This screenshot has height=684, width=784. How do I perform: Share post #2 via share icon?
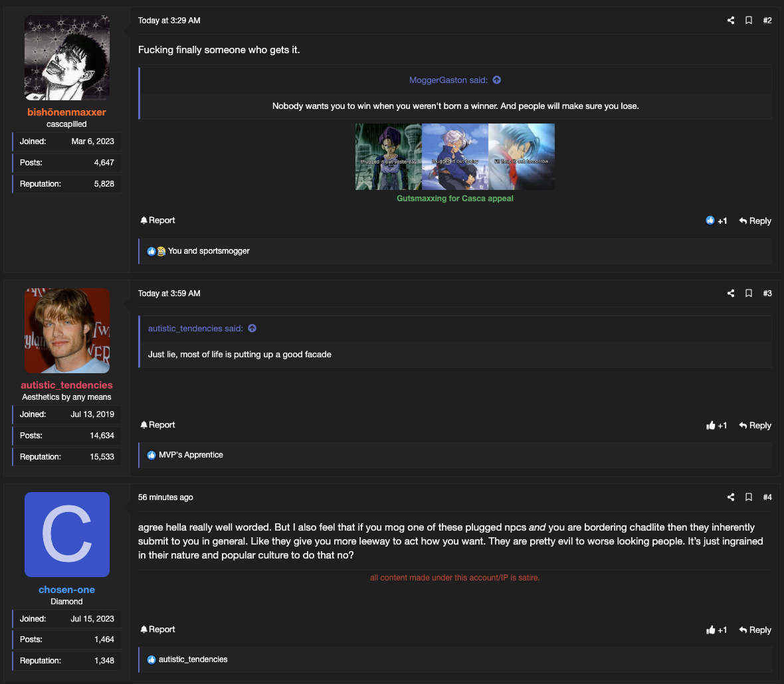click(730, 21)
